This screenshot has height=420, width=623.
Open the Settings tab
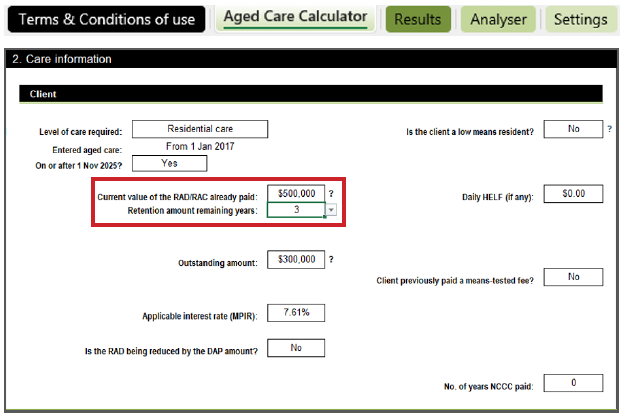pos(580,19)
